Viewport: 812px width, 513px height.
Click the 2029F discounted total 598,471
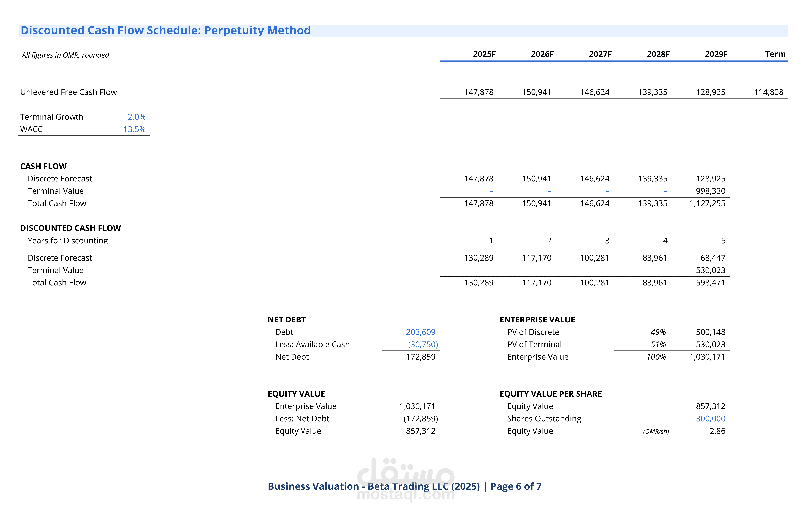pyautogui.click(x=710, y=282)
